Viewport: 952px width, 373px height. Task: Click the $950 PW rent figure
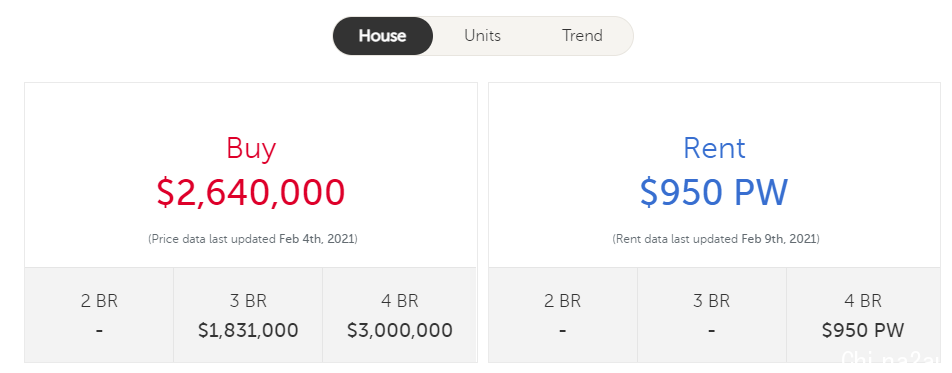coord(714,193)
